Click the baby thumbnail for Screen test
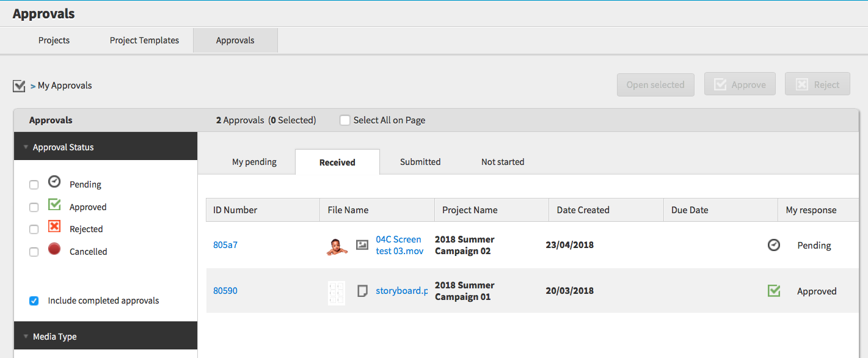Viewport: 868px width, 358px height. [x=337, y=246]
